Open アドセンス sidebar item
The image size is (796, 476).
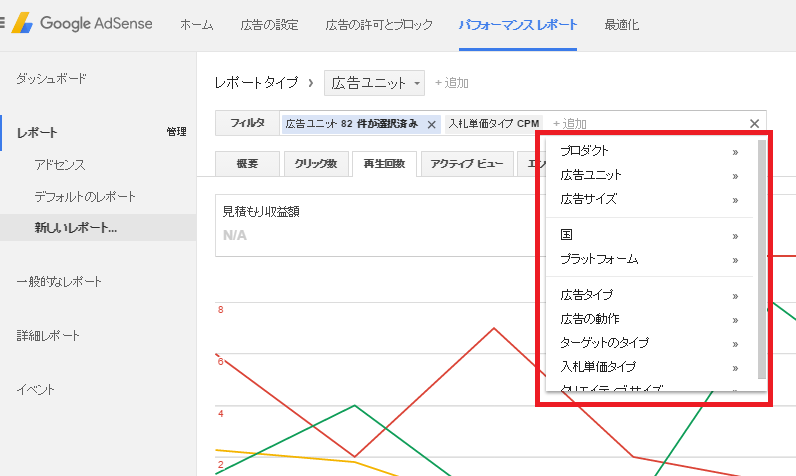coord(60,165)
